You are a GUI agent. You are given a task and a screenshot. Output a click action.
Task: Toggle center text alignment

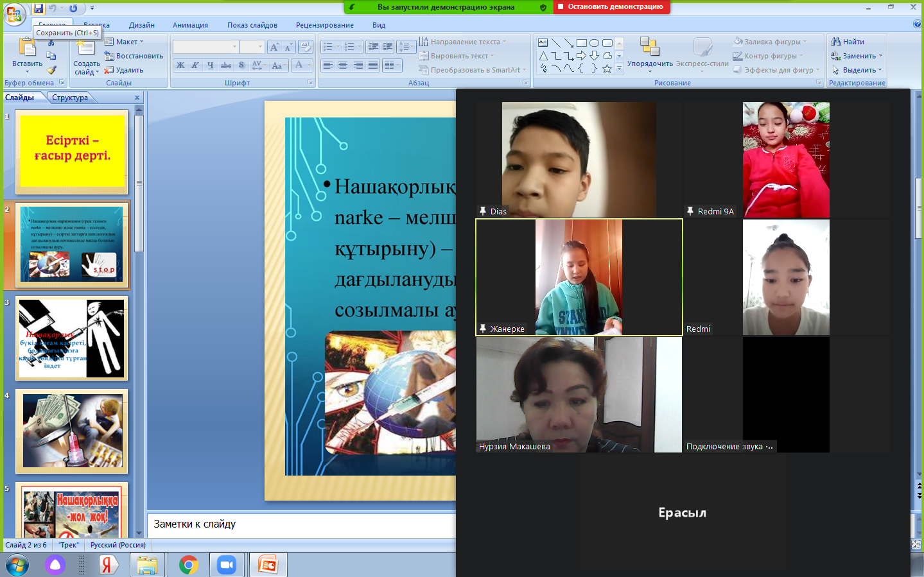click(343, 65)
